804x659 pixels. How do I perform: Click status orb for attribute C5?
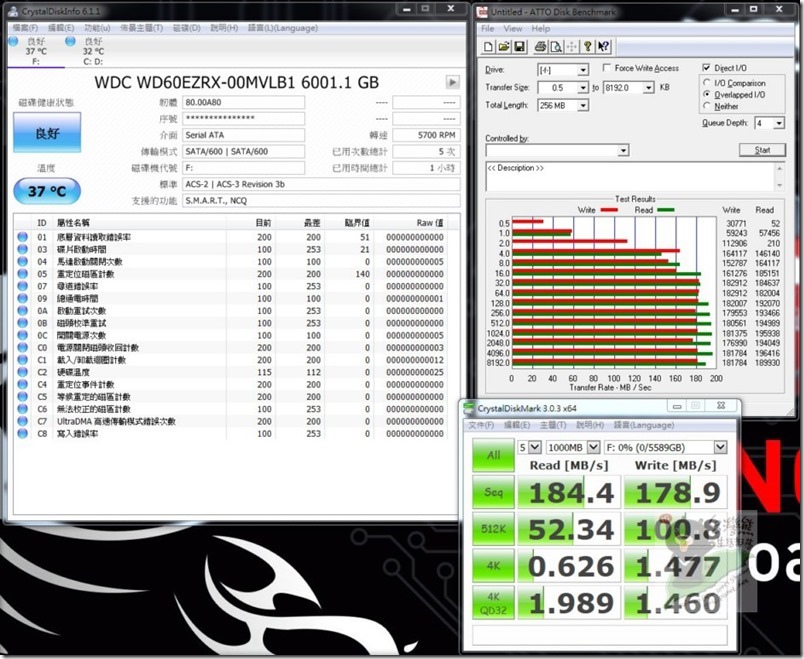(23, 397)
